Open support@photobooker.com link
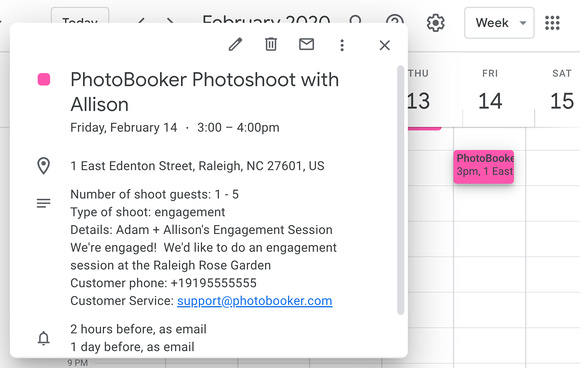The height and width of the screenshot is (368, 580). click(x=254, y=301)
